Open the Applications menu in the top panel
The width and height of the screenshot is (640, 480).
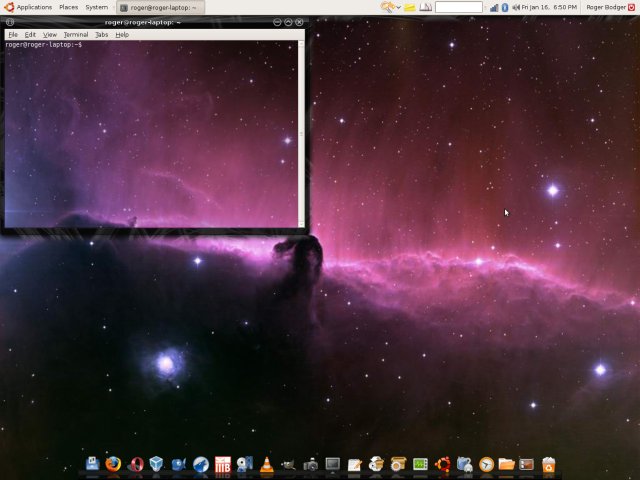pyautogui.click(x=34, y=7)
